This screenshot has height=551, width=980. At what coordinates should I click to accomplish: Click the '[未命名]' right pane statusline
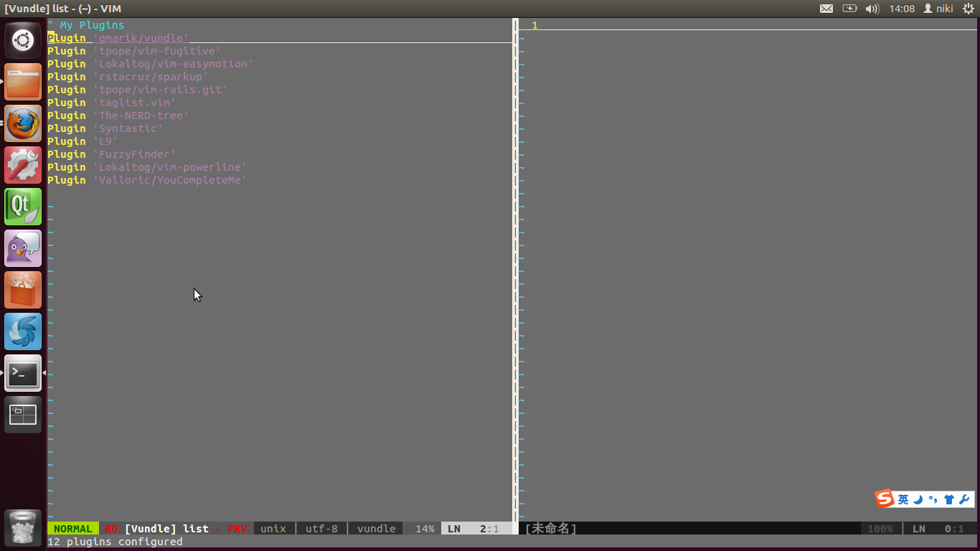[x=551, y=529]
